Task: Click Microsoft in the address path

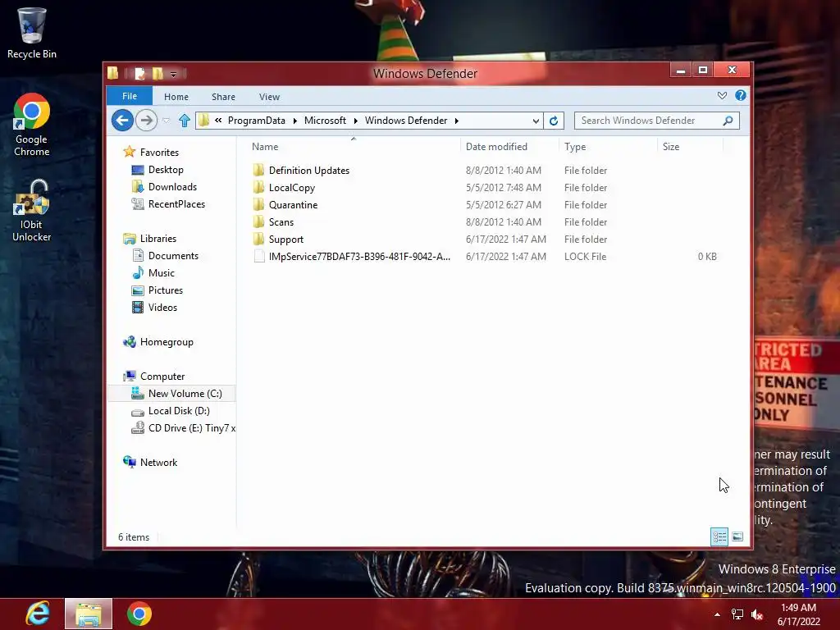Action: coord(325,121)
